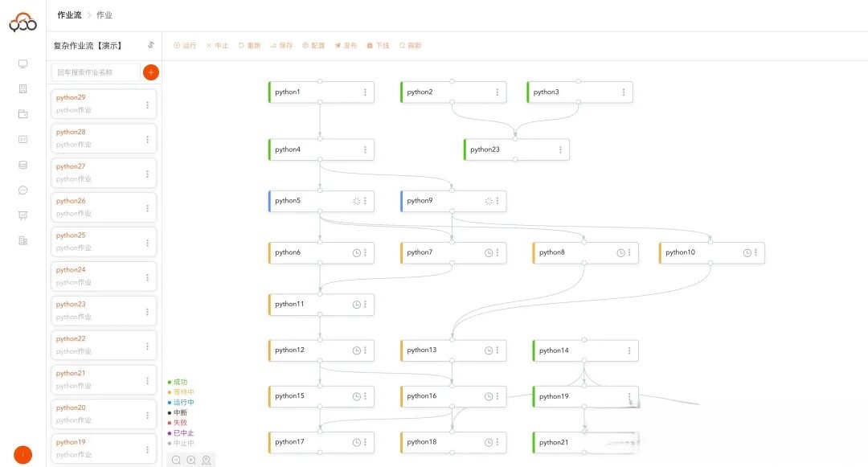Click the 发布 (publish) toolbar button

346,46
